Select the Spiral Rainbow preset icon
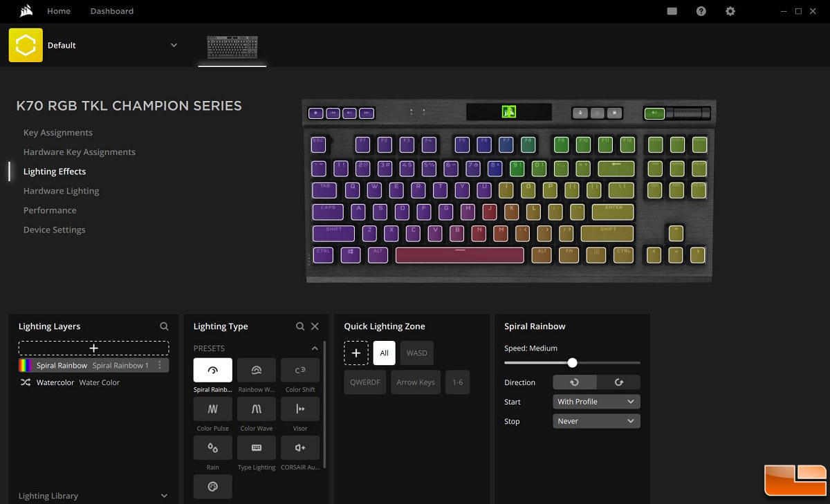The width and height of the screenshot is (830, 504). pos(212,370)
